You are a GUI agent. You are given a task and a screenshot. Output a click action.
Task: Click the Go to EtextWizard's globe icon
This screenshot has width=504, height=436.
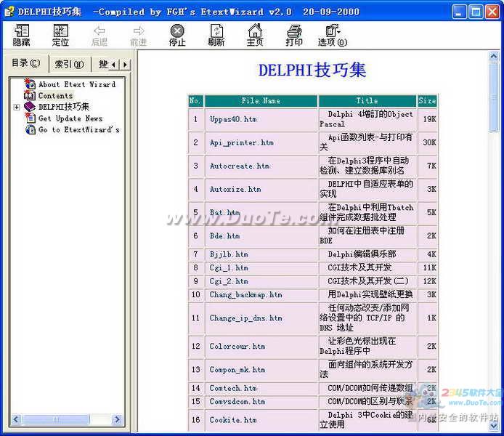coord(30,129)
